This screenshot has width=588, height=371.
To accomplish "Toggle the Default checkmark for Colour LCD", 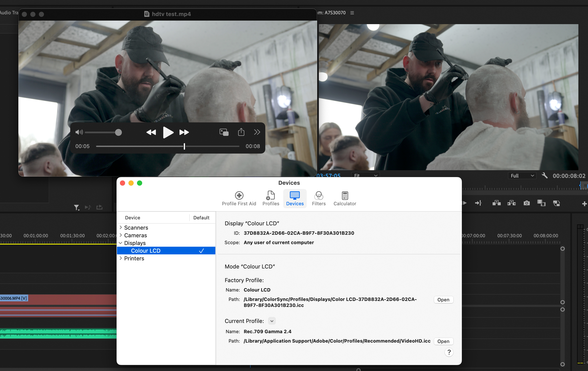I will point(201,251).
